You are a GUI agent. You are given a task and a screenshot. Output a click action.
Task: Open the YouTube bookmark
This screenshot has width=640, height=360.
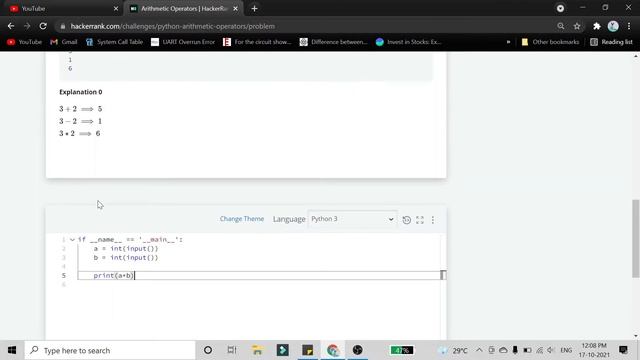pos(24,42)
